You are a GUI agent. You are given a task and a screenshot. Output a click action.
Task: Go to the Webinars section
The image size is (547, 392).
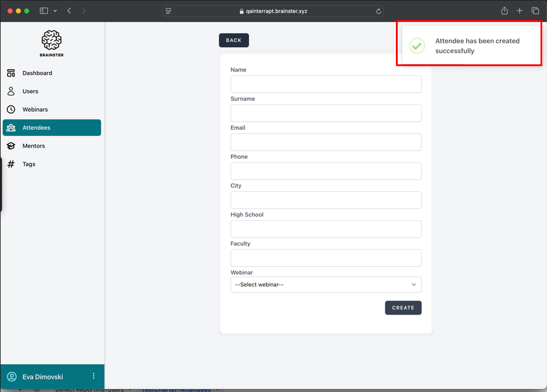click(x=35, y=110)
